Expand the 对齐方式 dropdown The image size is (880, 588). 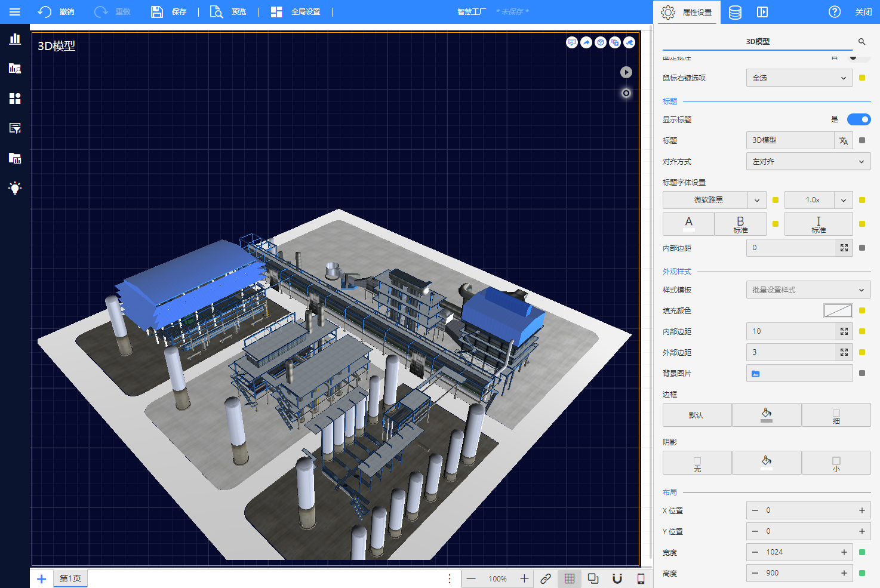tap(808, 162)
